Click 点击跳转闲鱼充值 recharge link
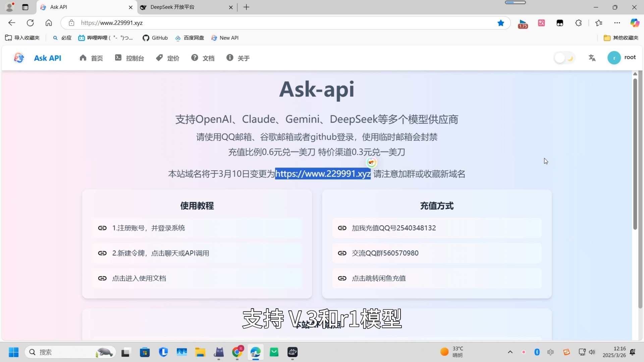644x362 pixels. (379, 278)
